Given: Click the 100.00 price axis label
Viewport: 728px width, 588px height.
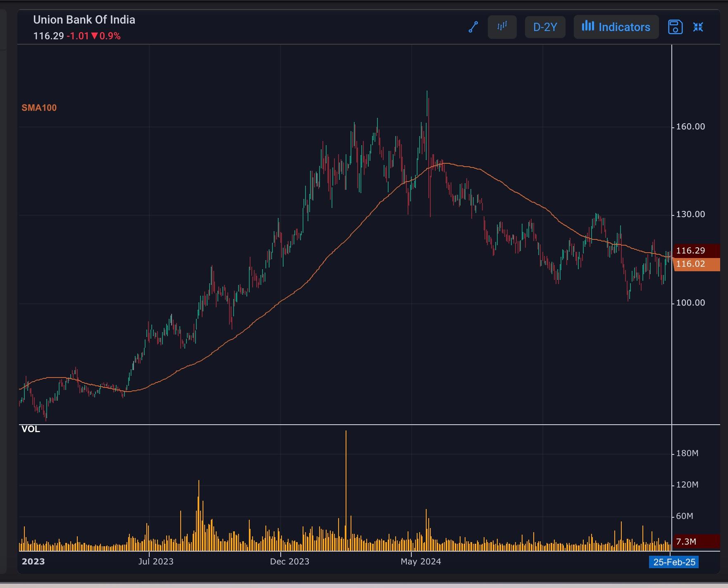Looking at the screenshot, I should [690, 303].
